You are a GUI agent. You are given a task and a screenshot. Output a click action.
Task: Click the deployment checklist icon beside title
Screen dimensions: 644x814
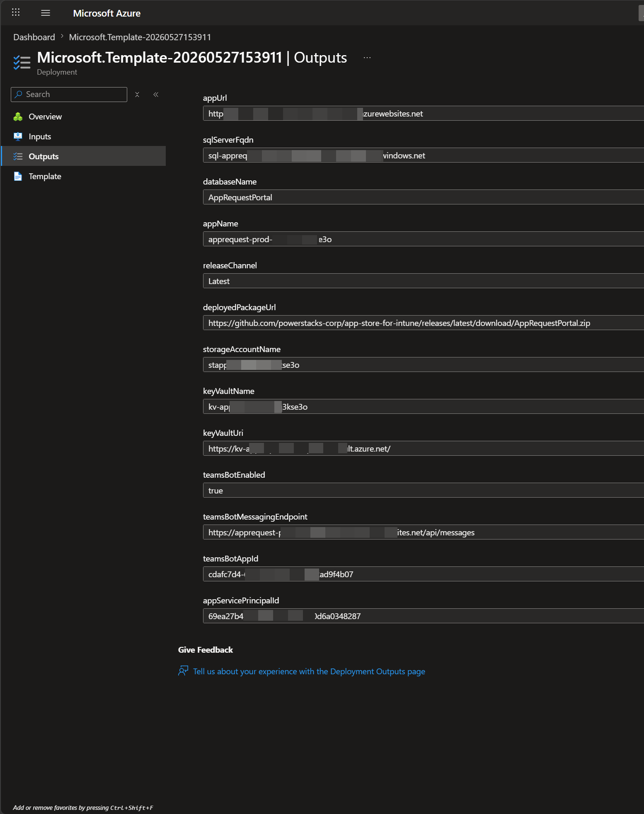(22, 63)
